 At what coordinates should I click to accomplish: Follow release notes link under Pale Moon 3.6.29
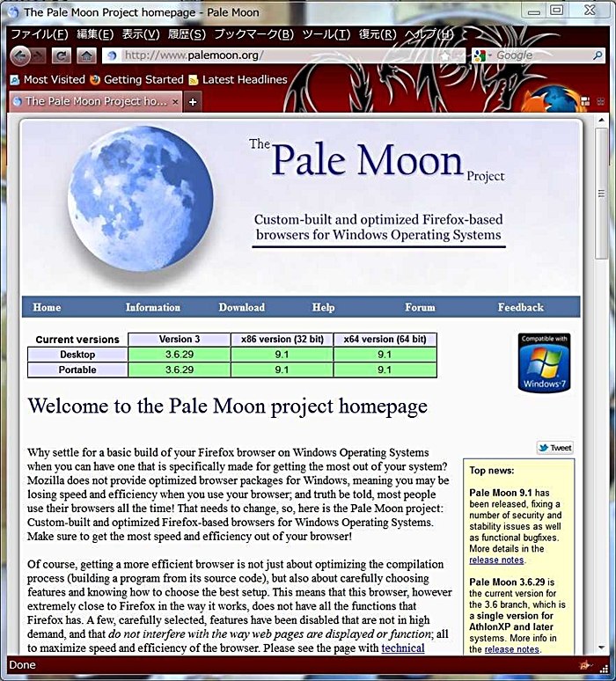[x=512, y=649]
